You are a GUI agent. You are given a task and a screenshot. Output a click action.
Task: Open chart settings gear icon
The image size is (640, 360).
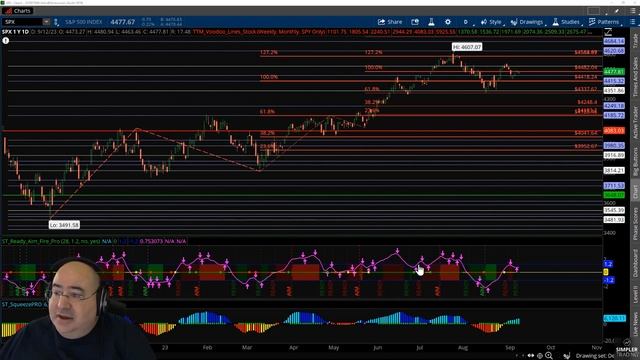(x=448, y=22)
